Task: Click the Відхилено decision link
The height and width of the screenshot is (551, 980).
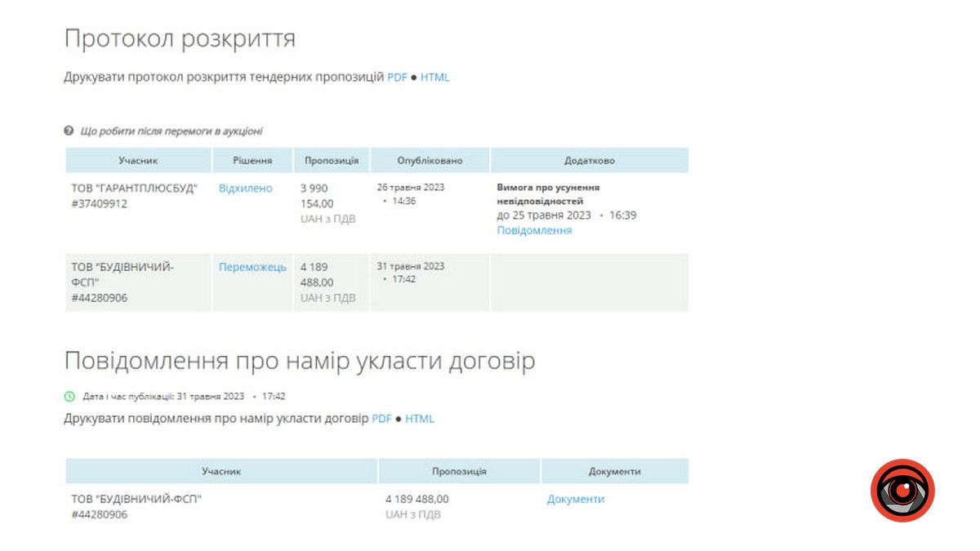Action: [245, 187]
